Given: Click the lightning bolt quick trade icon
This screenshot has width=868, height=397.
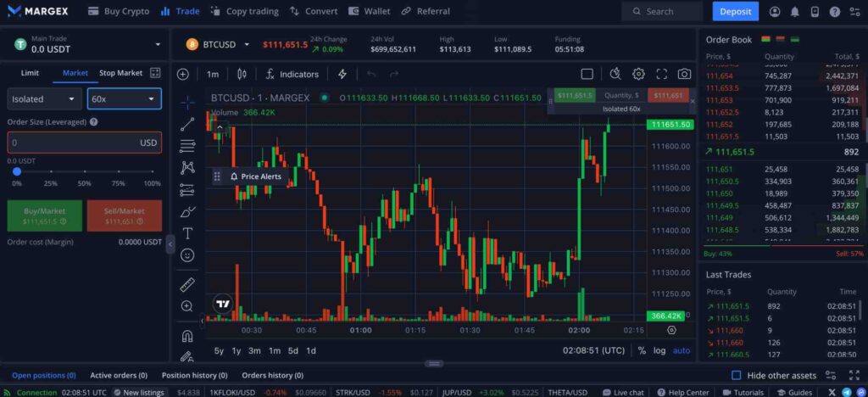Looking at the screenshot, I should 342,74.
